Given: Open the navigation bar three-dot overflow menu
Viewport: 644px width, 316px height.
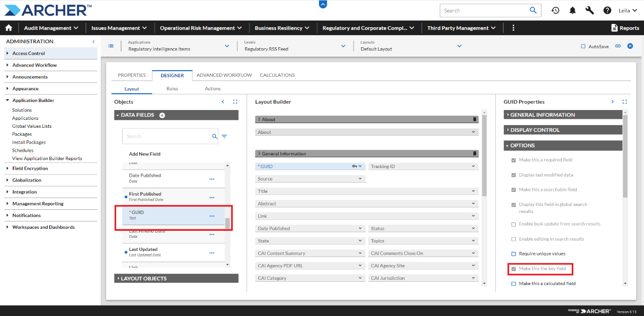Looking at the screenshot, I should click(513, 28).
